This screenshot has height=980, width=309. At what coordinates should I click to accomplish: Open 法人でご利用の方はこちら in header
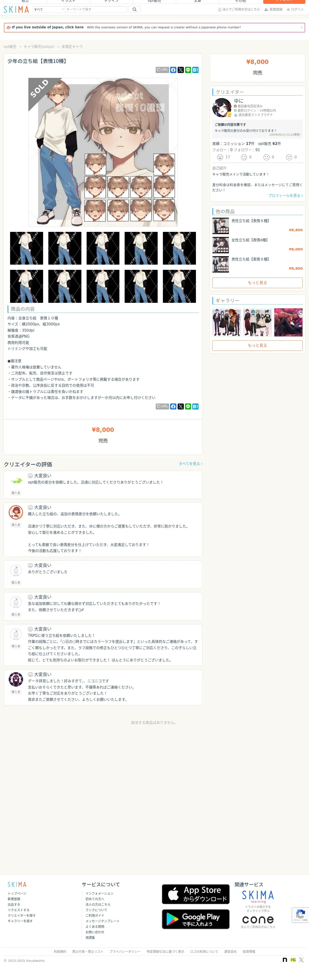239,10
